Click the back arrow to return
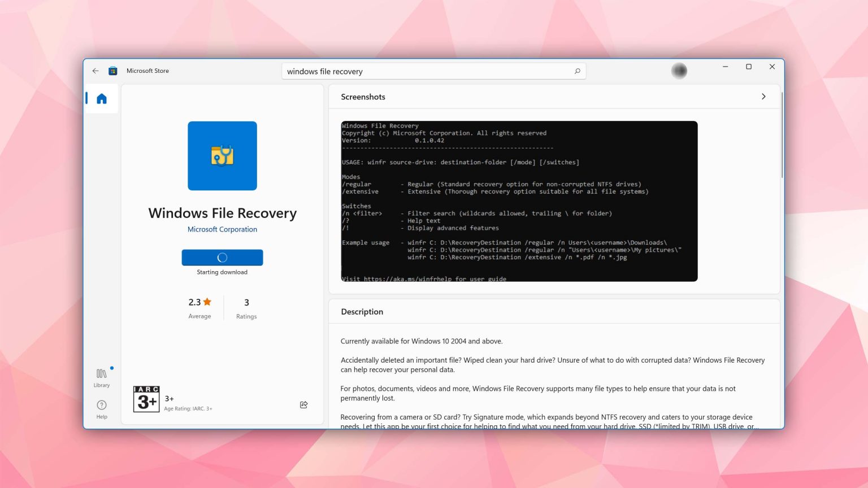Viewport: 868px width, 488px height. click(96, 71)
